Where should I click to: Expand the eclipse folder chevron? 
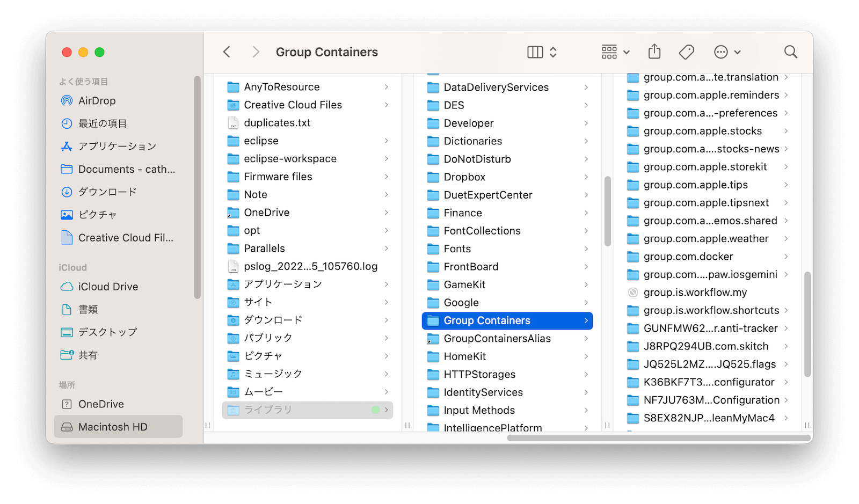tap(386, 141)
